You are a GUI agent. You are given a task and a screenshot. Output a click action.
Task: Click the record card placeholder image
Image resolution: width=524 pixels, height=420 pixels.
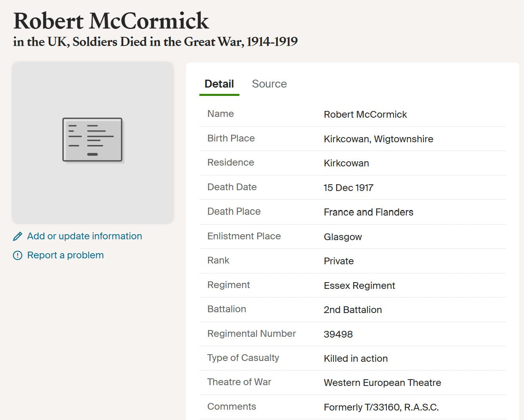coord(93,140)
